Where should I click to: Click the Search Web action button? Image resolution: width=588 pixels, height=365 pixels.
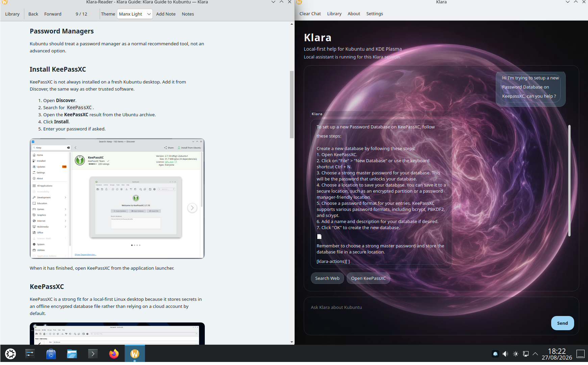pyautogui.click(x=327, y=278)
